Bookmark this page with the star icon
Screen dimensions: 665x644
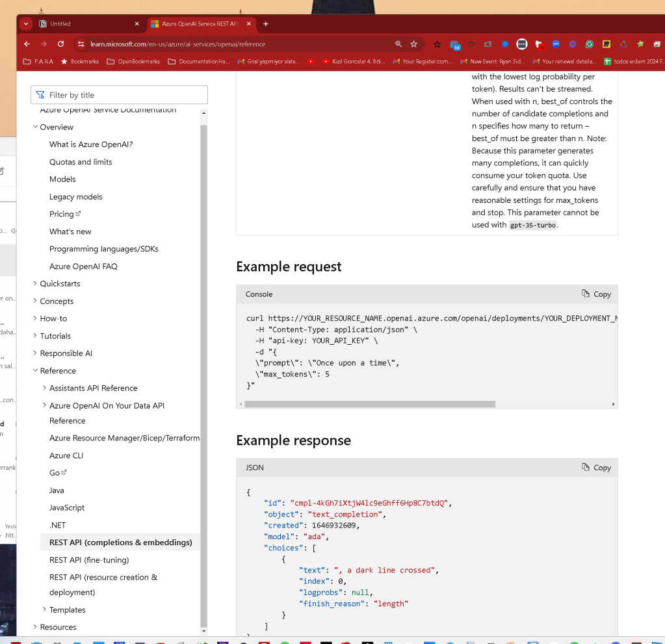tap(414, 44)
